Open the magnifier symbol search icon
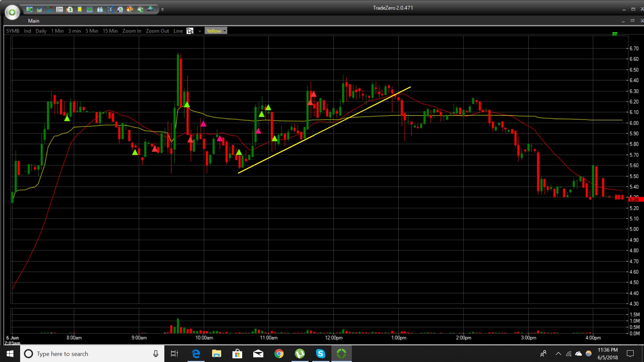 (120, 9)
